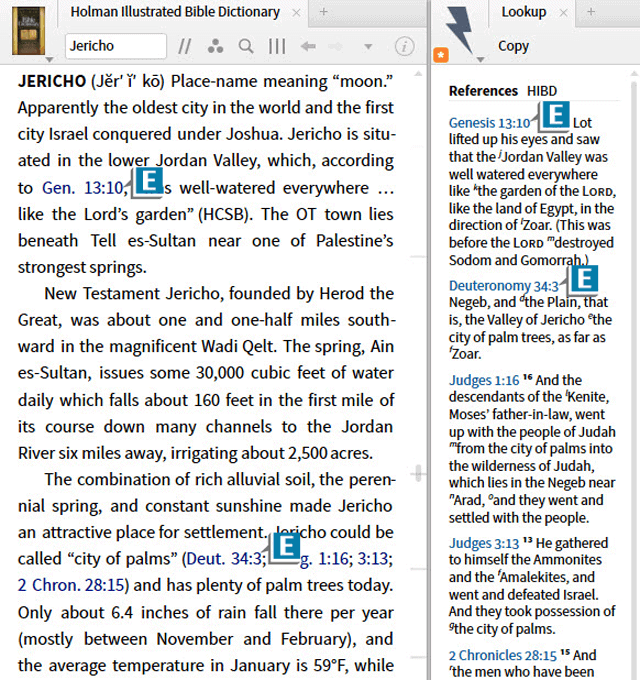Click the scroll up arrow in dictionary panel
The height and width of the screenshot is (680, 640).
tap(418, 74)
